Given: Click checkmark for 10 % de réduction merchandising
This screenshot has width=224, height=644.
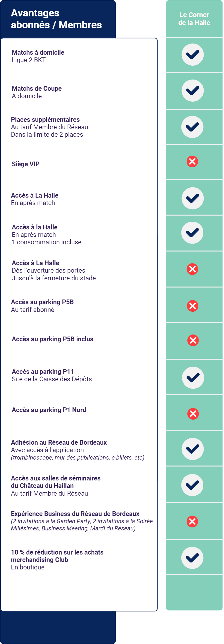Looking at the screenshot, I should (x=192, y=558).
